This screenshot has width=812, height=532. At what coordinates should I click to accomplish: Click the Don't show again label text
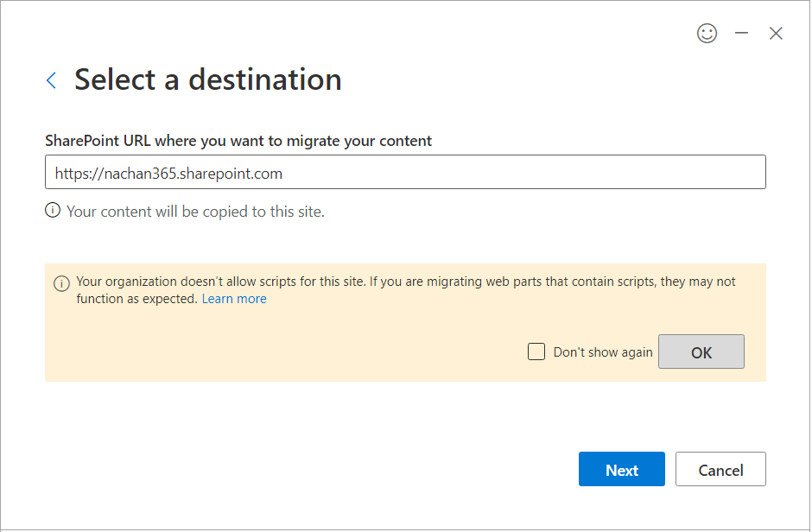[602, 352]
